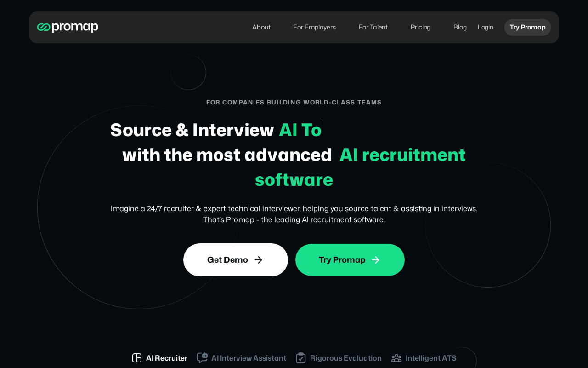
Task: Switch to the Rigorous Evaluation tab
Action: pyautogui.click(x=339, y=358)
